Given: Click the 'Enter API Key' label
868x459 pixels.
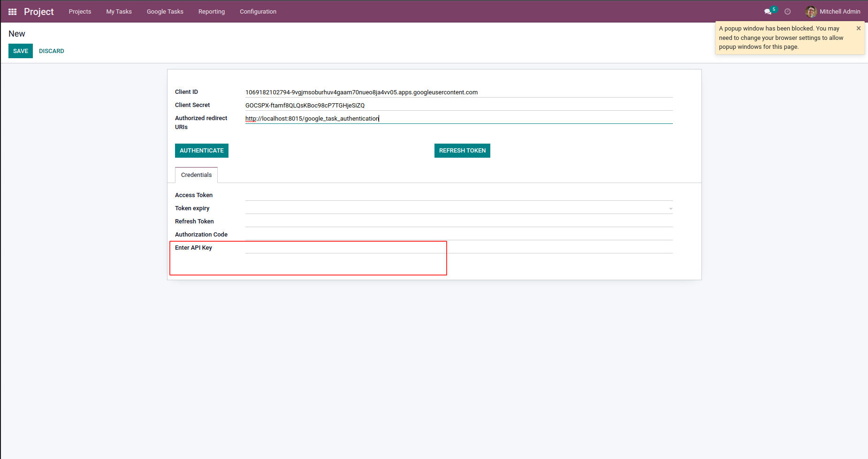Looking at the screenshot, I should pos(193,248).
